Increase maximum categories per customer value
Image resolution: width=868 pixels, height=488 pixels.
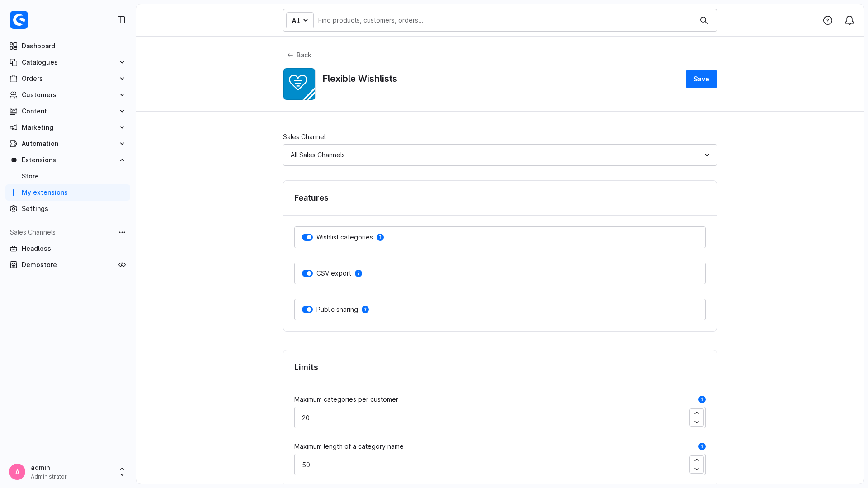(x=697, y=413)
